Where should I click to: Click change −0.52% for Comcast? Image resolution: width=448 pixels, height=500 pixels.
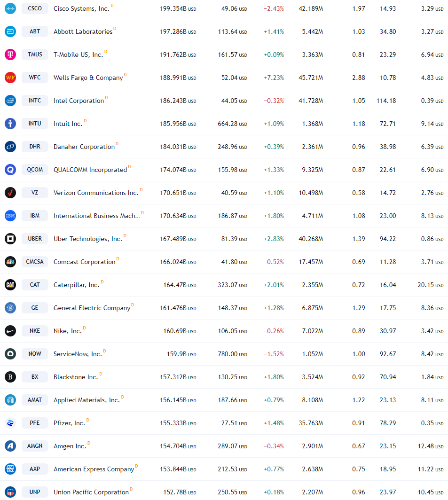point(274,262)
